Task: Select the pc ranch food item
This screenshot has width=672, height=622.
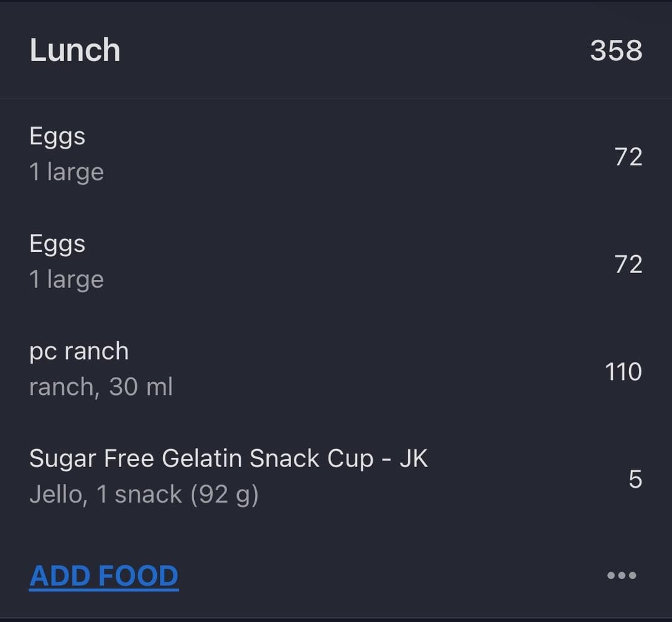Action: point(336,369)
